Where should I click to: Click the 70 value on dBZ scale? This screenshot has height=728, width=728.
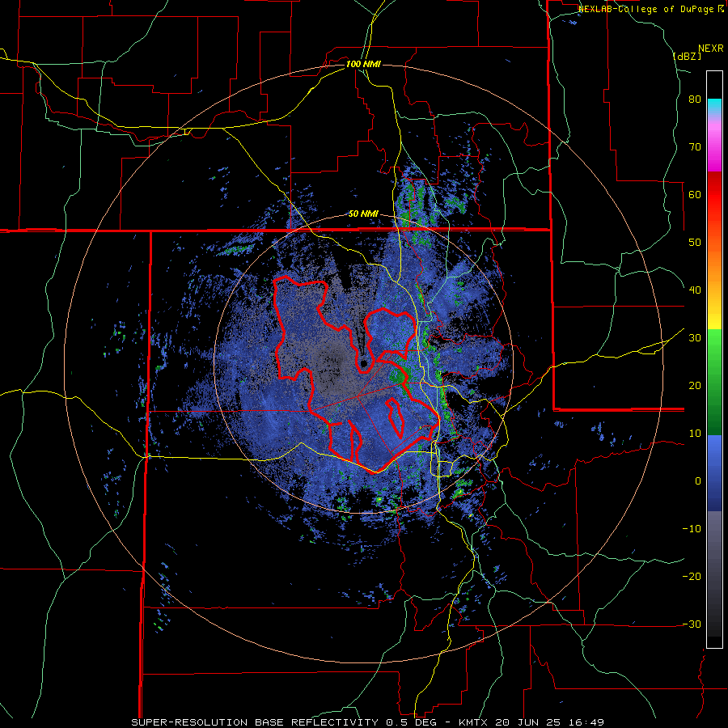[x=695, y=147]
